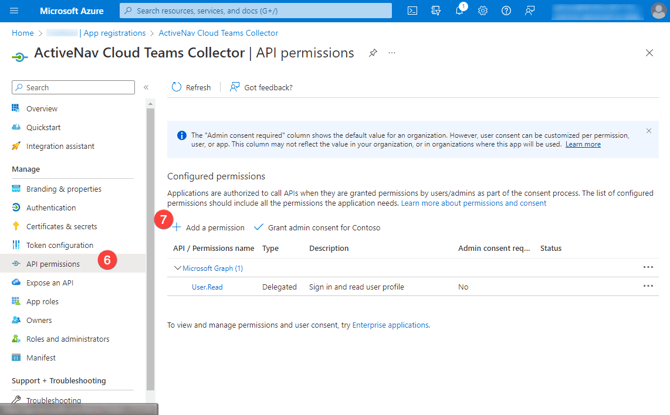Image resolution: width=670 pixels, height=415 pixels.
Task: Open Directories and subscriptions filter icon
Action: click(x=436, y=11)
